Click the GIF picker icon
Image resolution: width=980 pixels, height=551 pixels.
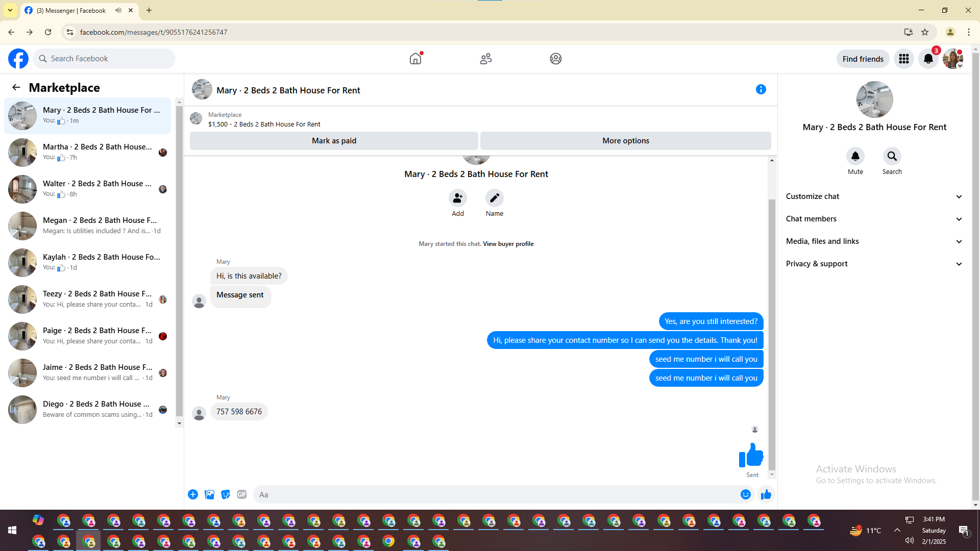click(242, 494)
